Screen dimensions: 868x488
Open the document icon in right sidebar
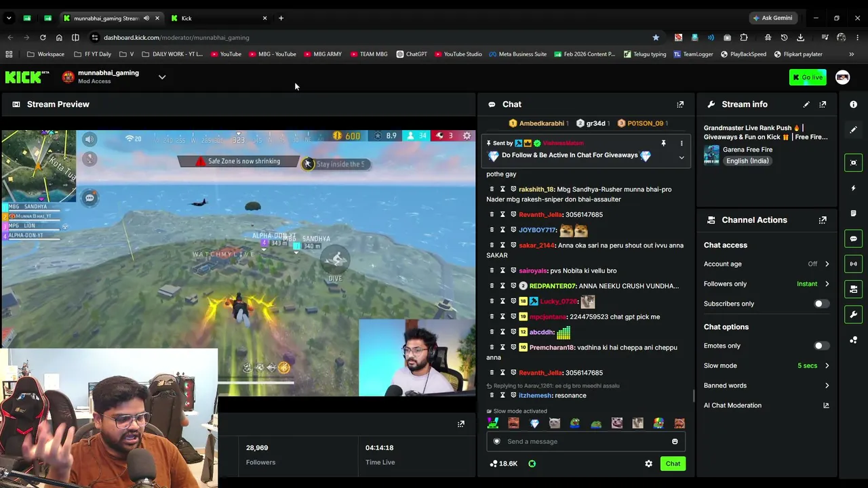coord(854,213)
